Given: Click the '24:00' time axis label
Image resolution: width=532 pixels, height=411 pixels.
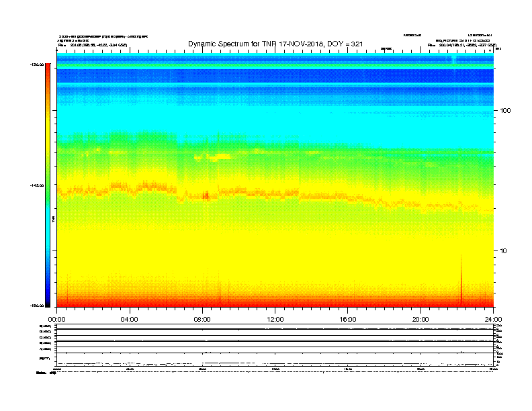Looking at the screenshot, I should pos(493,319).
